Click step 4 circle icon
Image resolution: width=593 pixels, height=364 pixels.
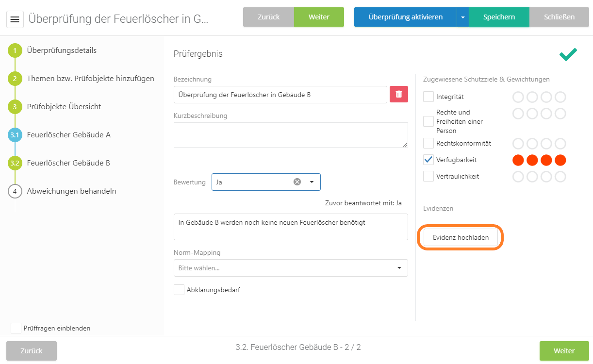pyautogui.click(x=15, y=191)
